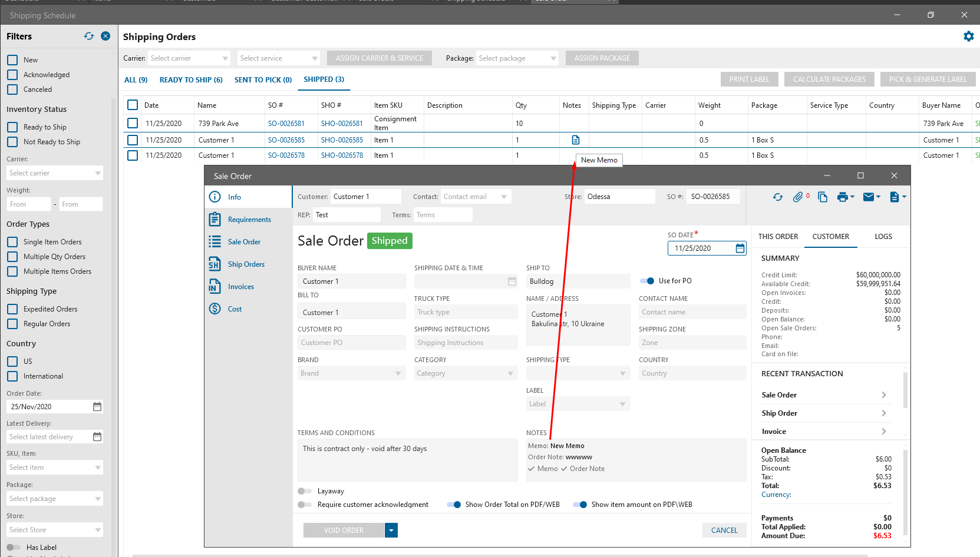Close the Sale Order window

pos(894,175)
